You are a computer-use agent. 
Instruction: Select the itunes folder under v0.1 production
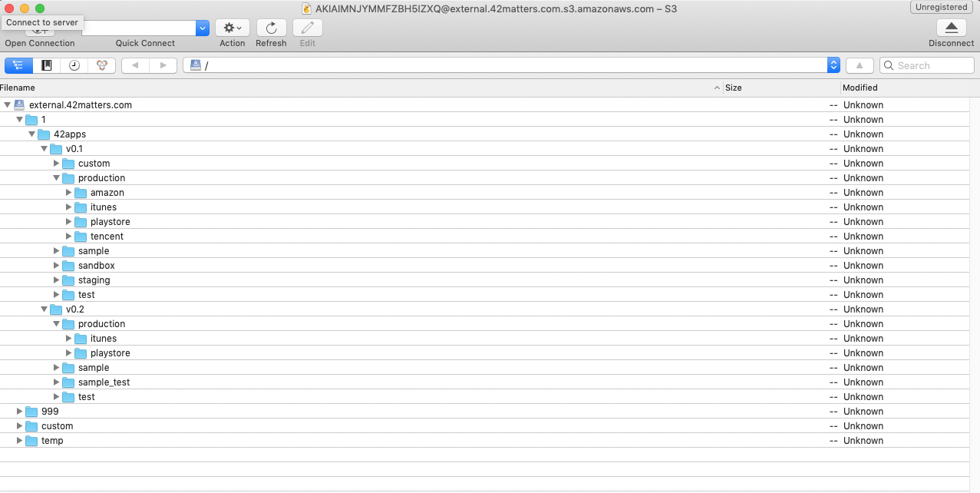coord(104,207)
